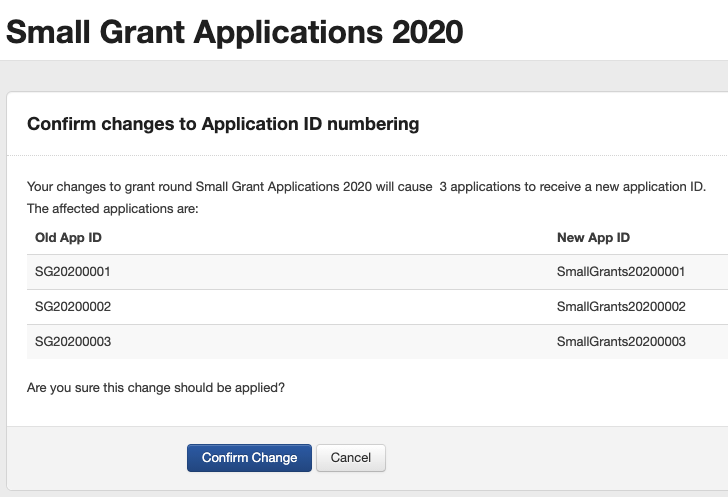Click the New App ID column header
Screen dimensions: 728x497
click(593, 237)
